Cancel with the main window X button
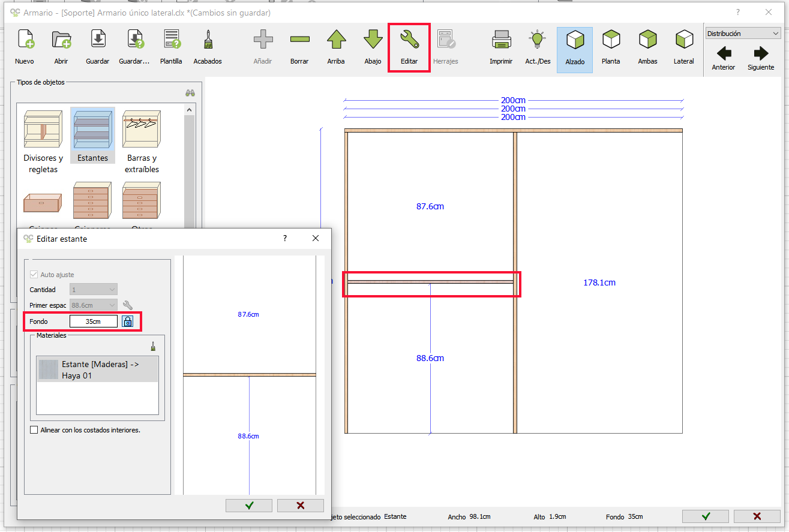The width and height of the screenshot is (789, 532). coord(757,516)
